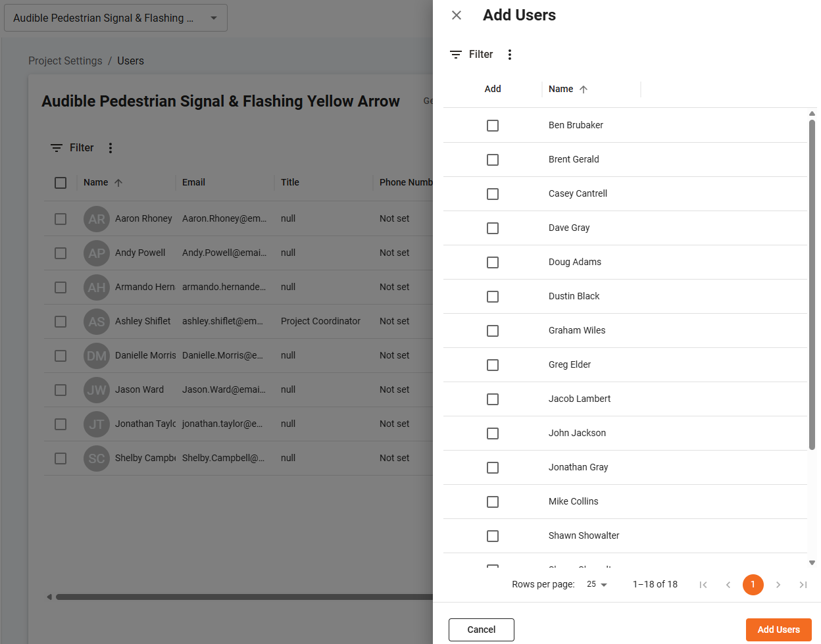Click the orange Add Users button
Image resolution: width=821 pixels, height=644 pixels.
[779, 630]
